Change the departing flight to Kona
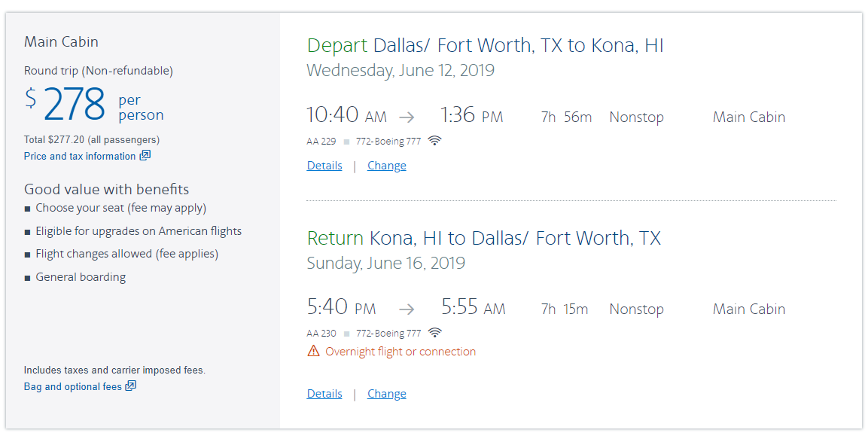This screenshot has height=436, width=868. click(387, 166)
